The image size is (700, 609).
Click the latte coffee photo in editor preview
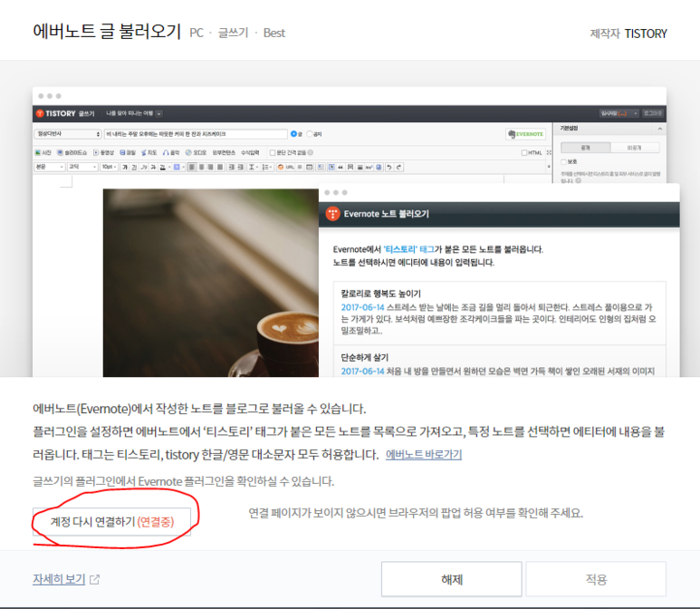(x=211, y=283)
